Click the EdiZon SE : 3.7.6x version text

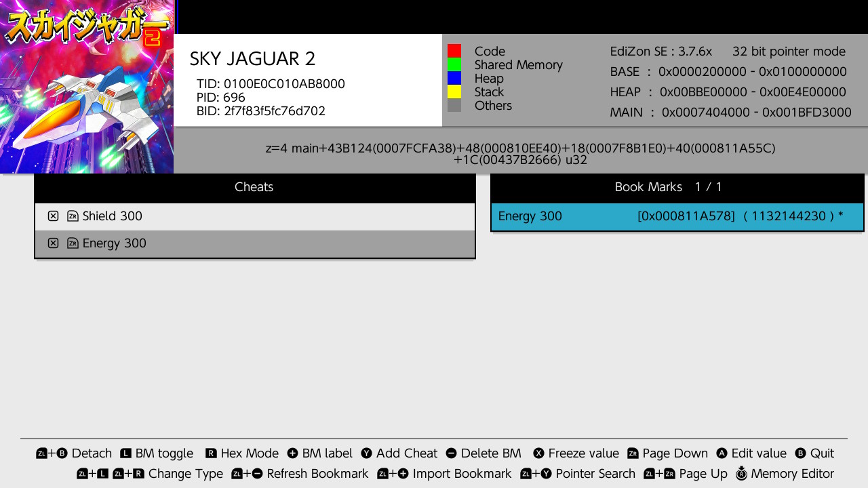[x=661, y=52]
